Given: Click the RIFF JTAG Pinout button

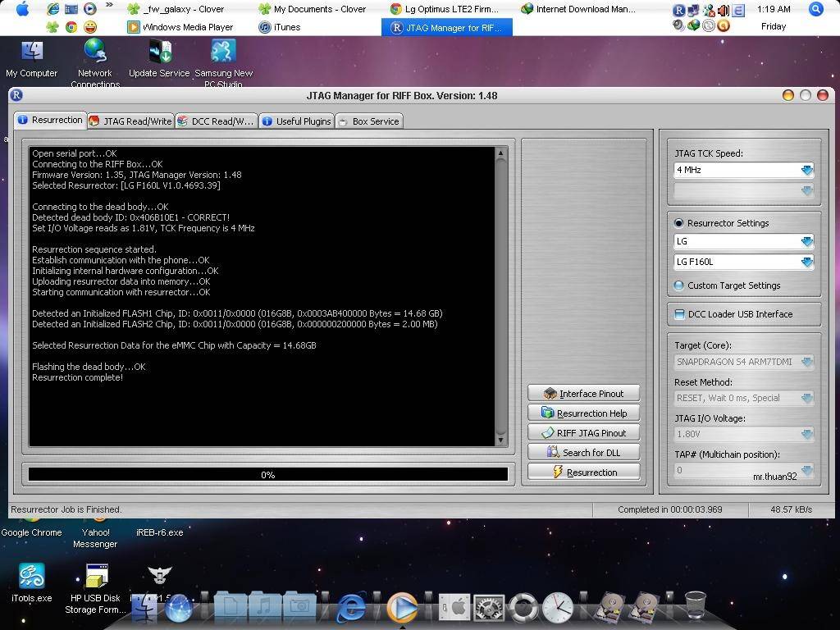Looking at the screenshot, I should (x=583, y=433).
